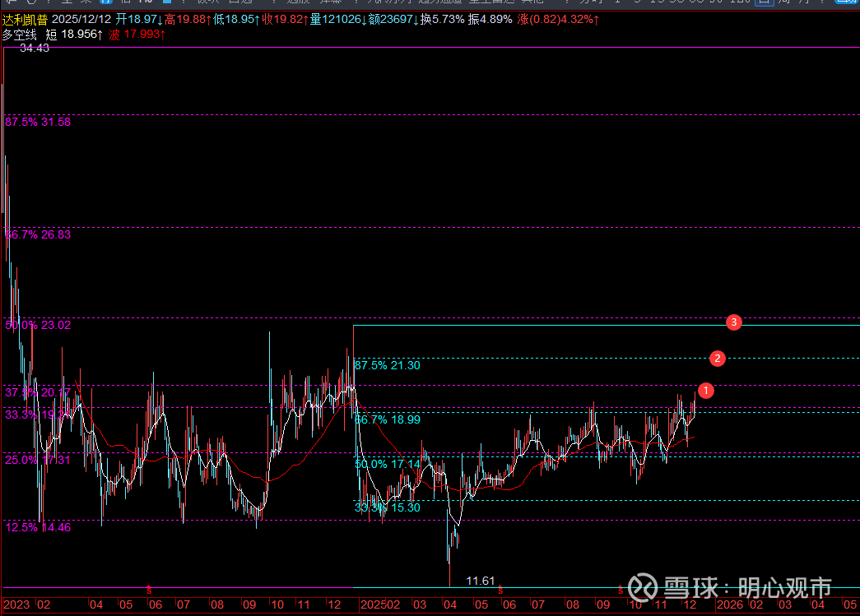Viewport: 860px width, 616px height.
Task: Select the 多空线 indicator label
Action: pos(19,35)
